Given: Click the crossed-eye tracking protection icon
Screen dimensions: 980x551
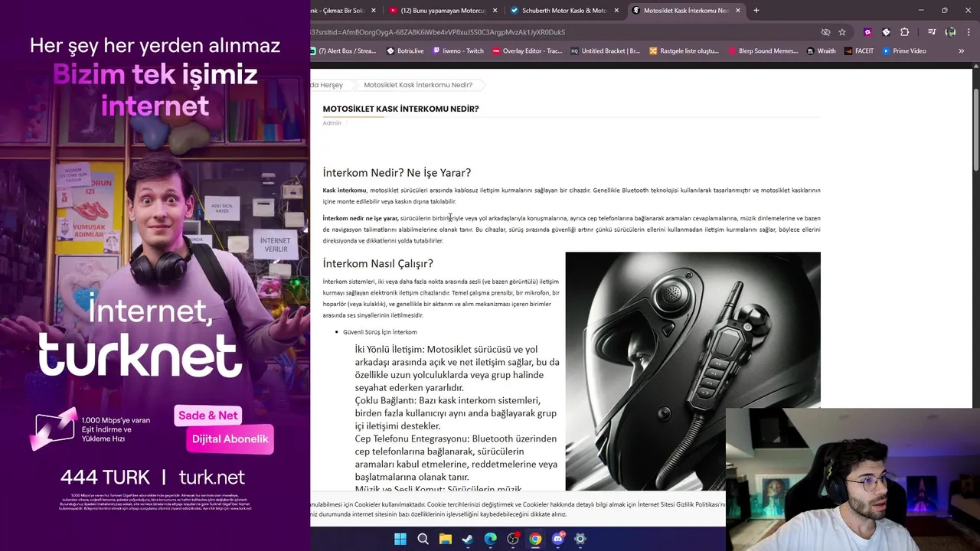Looking at the screenshot, I should coord(825,32).
